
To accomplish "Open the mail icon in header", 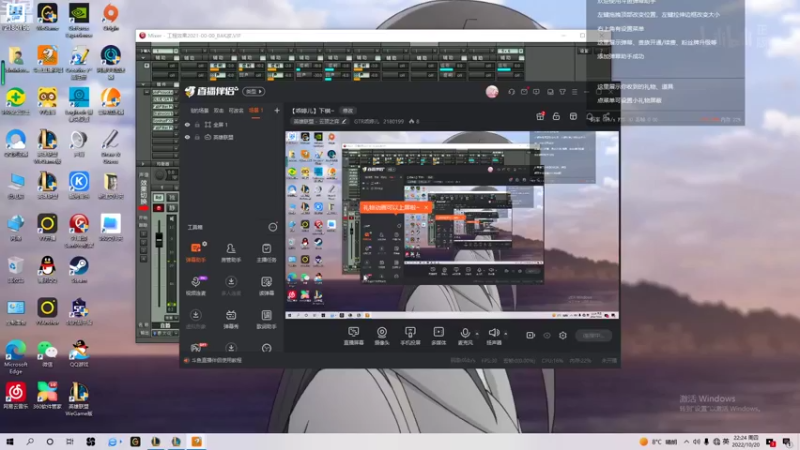I will tap(524, 92).
